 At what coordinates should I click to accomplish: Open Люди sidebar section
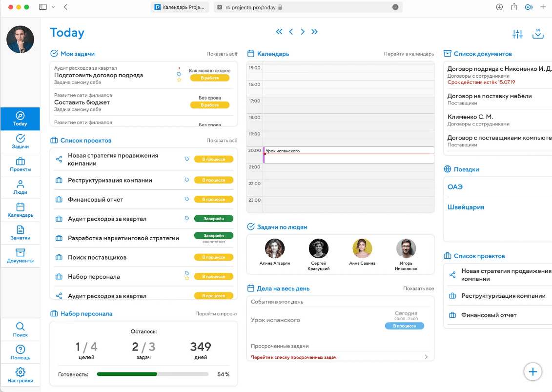point(20,187)
